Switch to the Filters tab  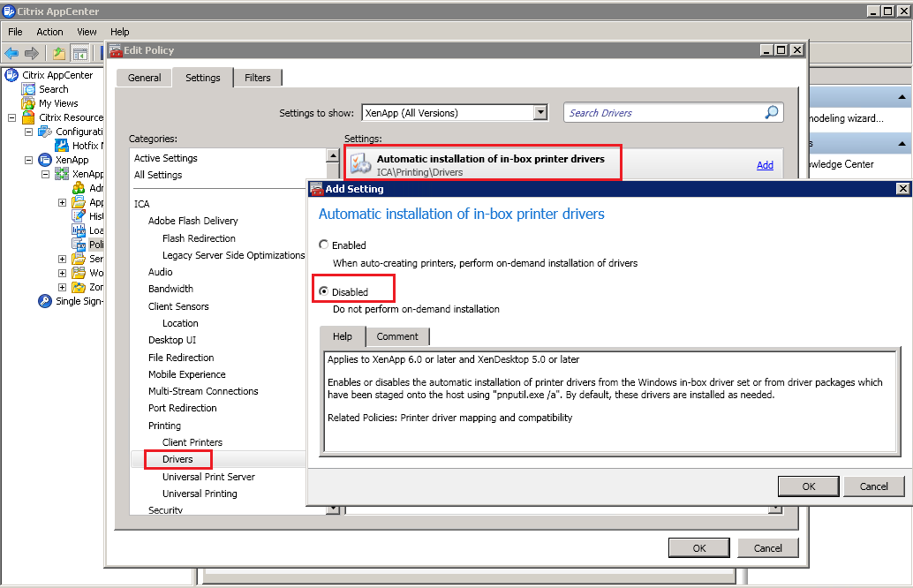pos(257,78)
